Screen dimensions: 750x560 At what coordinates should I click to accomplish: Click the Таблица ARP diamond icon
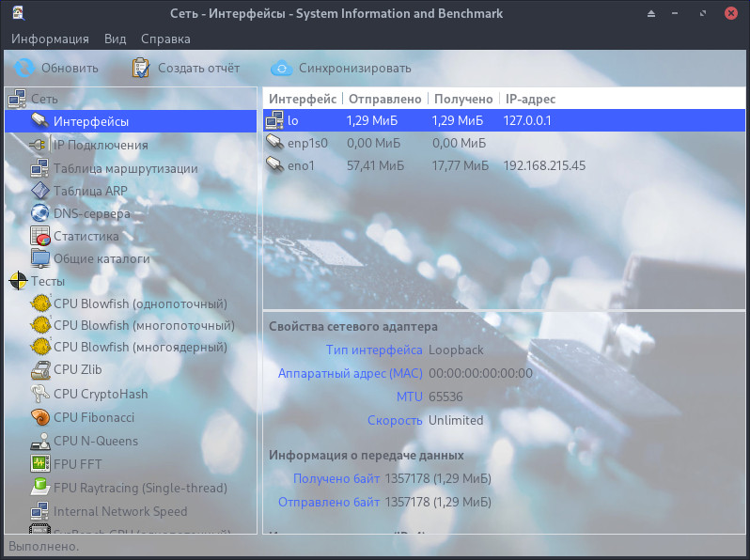(39, 191)
